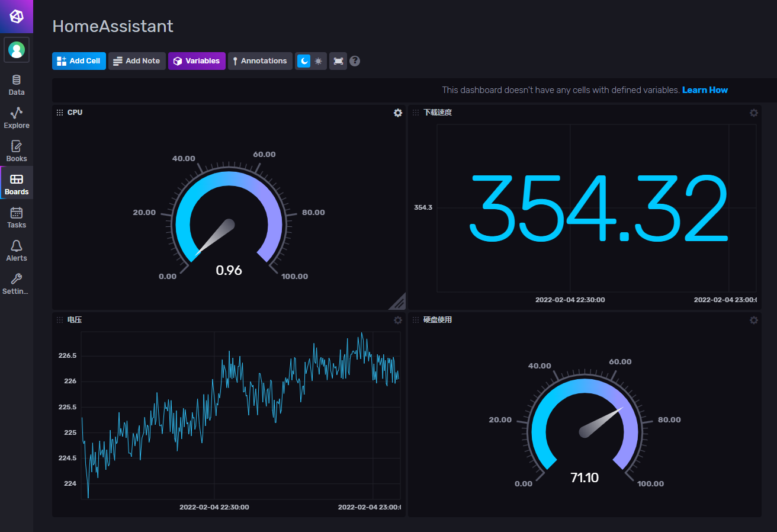Click the HomeAssistant dashboard title
Viewport: 777px width, 532px height.
(x=113, y=26)
